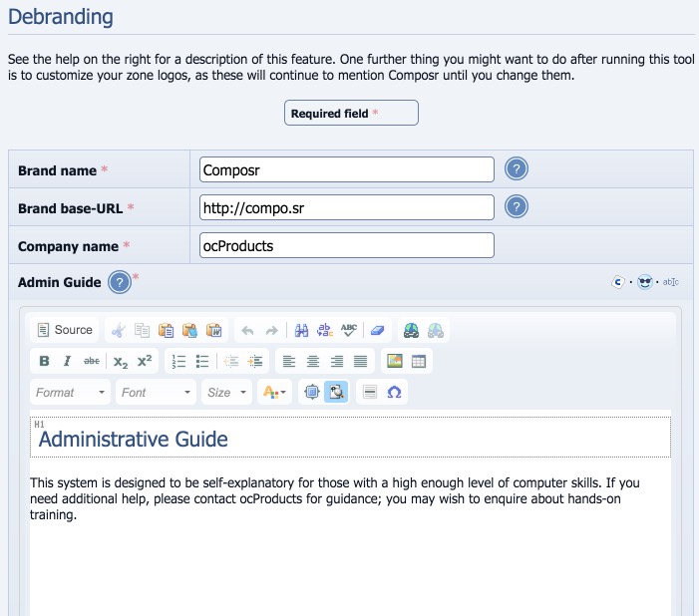The image size is (699, 616).
Task: Align text to the right
Action: tap(337, 361)
